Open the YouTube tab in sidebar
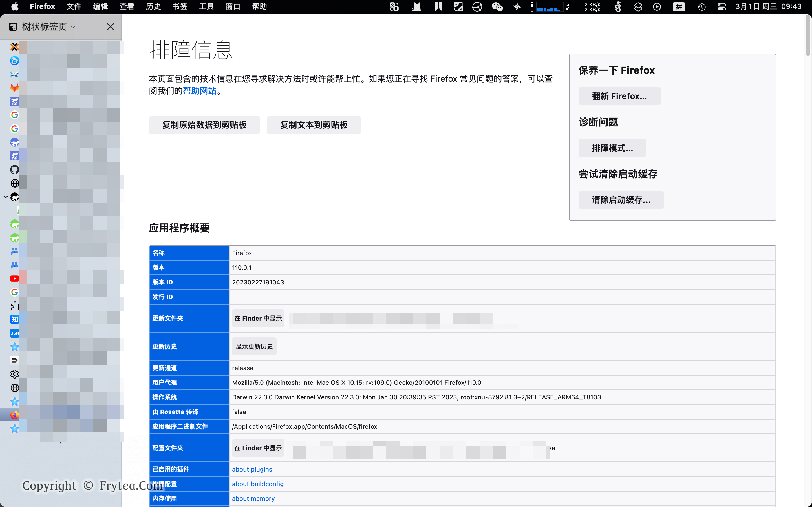The width and height of the screenshot is (812, 507). (x=14, y=278)
